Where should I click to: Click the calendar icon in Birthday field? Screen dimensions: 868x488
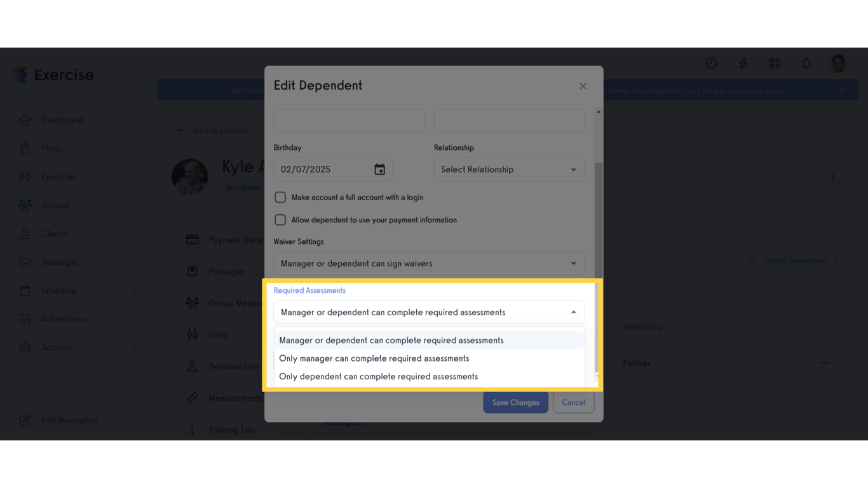pyautogui.click(x=379, y=169)
